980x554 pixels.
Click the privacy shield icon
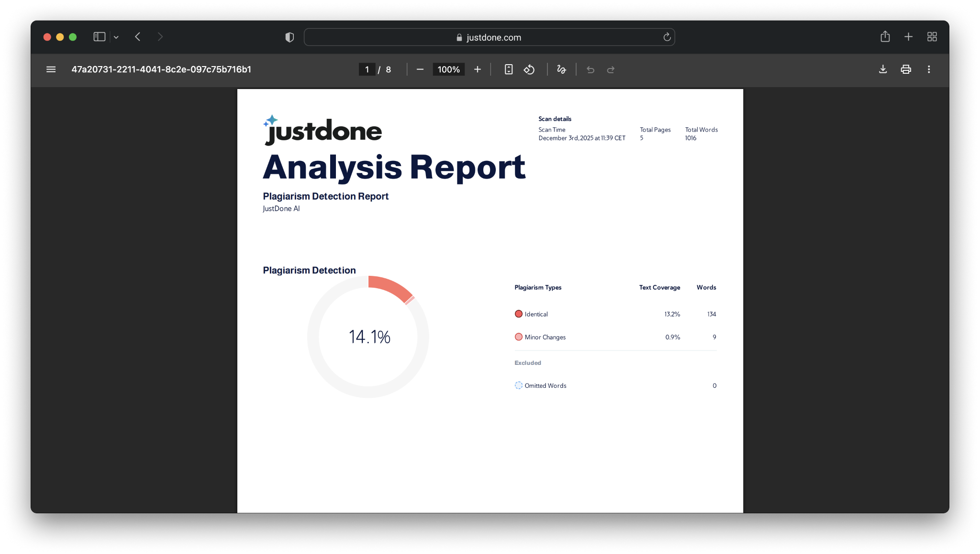point(290,37)
